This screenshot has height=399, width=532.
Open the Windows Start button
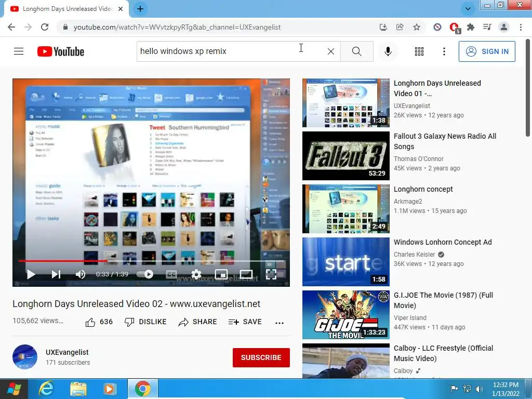pos(14,389)
